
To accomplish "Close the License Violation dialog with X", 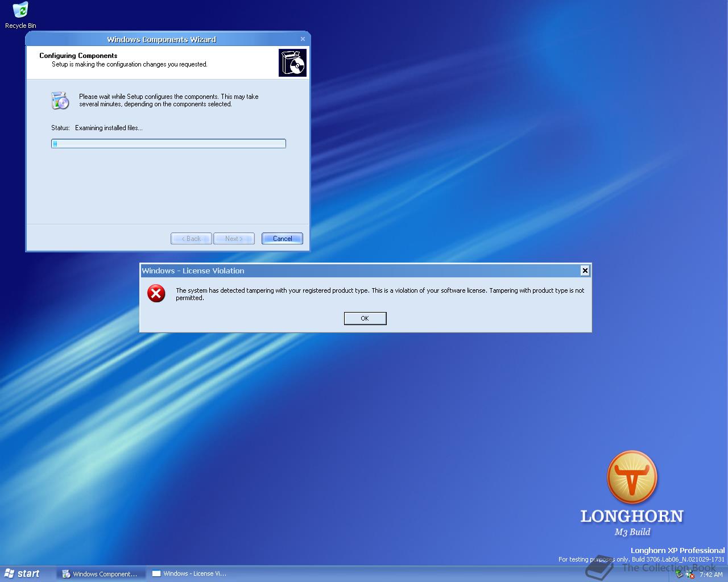I will (x=585, y=271).
